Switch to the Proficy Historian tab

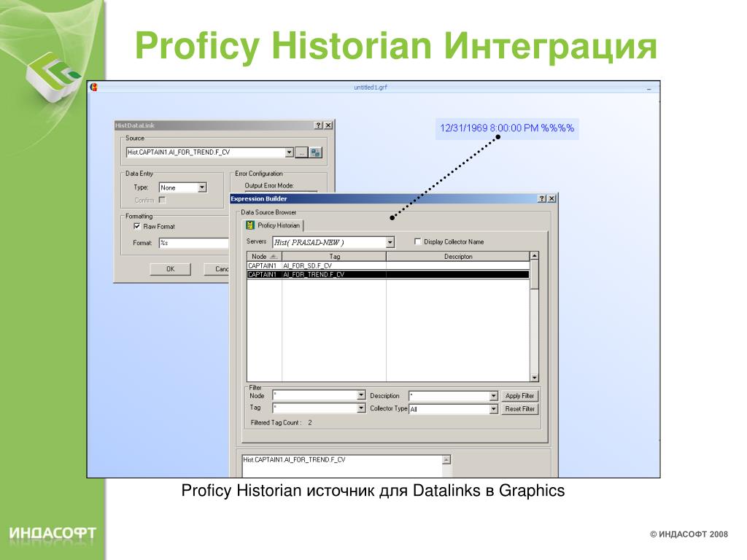[x=274, y=225]
